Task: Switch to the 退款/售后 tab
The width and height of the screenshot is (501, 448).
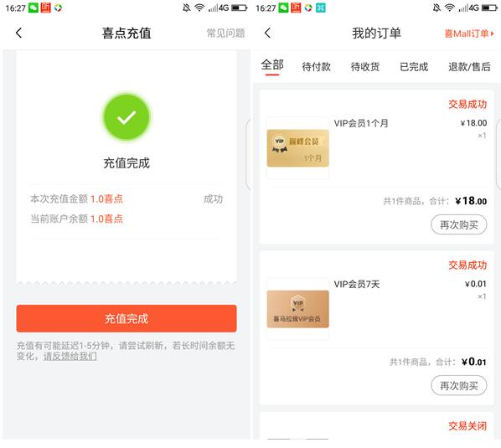Action: point(469,67)
